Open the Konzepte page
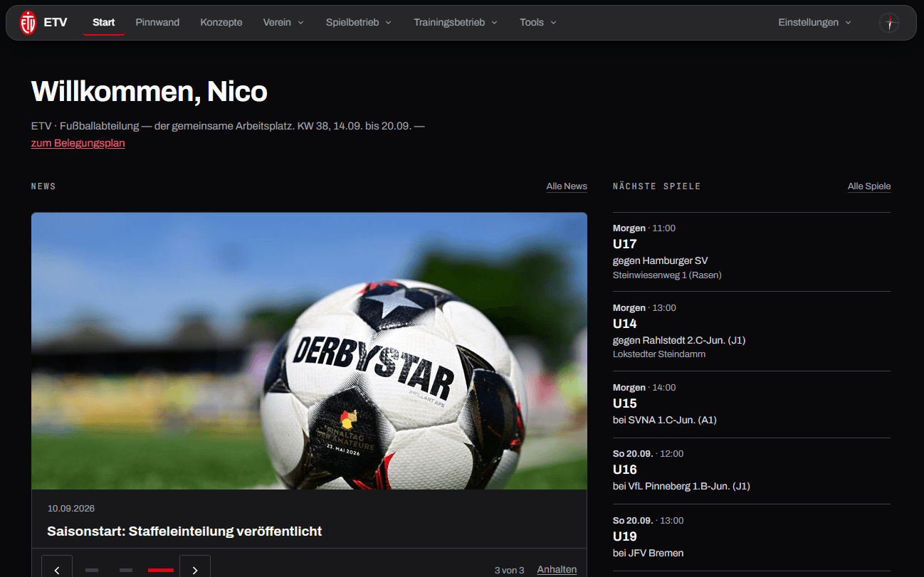This screenshot has height=577, width=924. click(221, 23)
